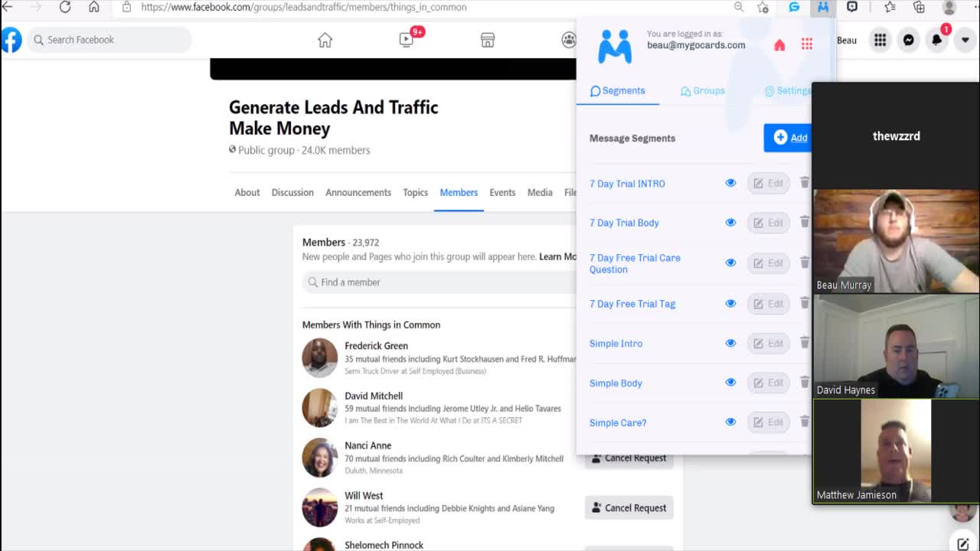
Task: Delete the Simple Care? segment
Action: [805, 421]
